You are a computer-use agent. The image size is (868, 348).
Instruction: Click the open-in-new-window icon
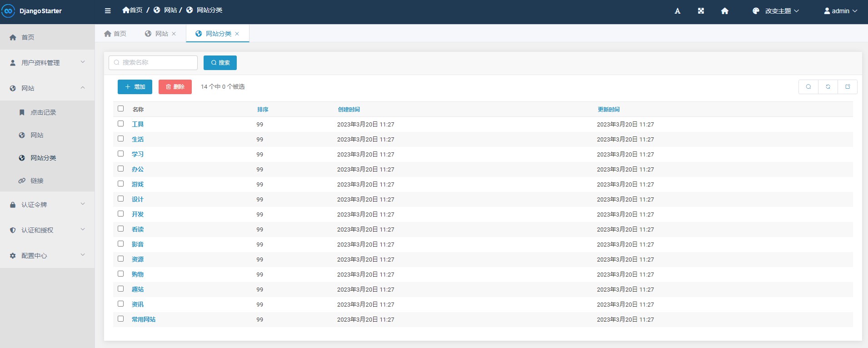pyautogui.click(x=848, y=87)
